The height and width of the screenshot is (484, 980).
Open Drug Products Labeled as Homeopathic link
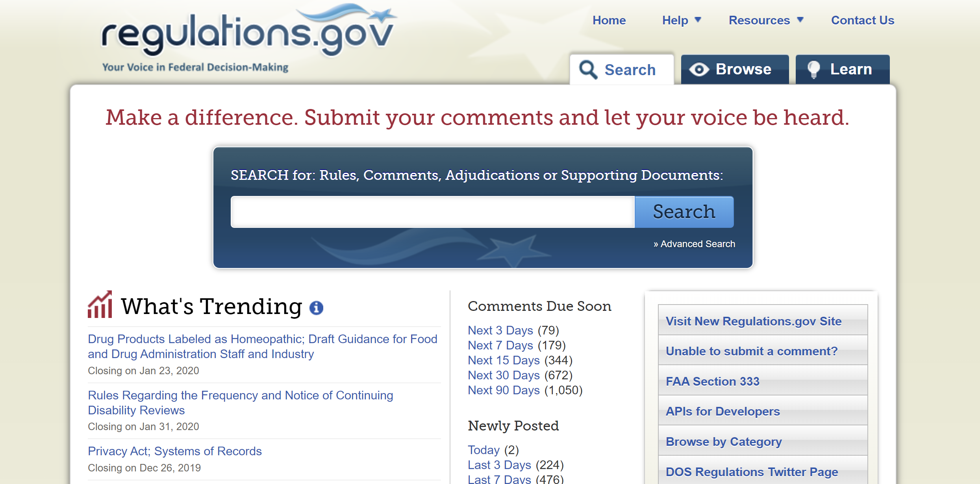point(262,346)
